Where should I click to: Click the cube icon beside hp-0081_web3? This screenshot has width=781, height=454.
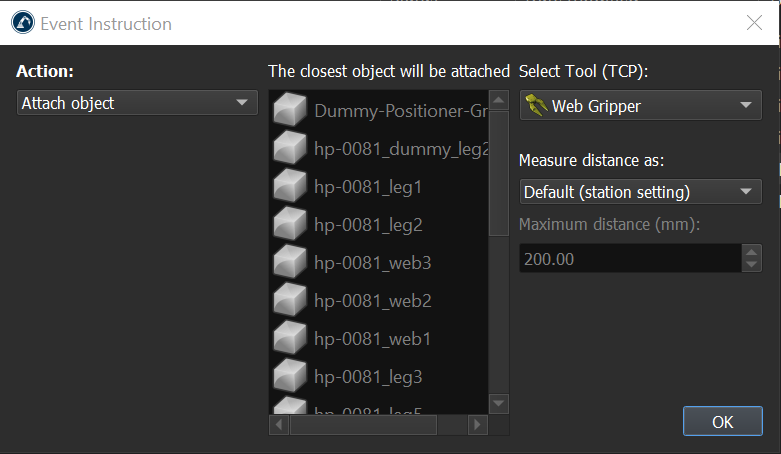[289, 263]
